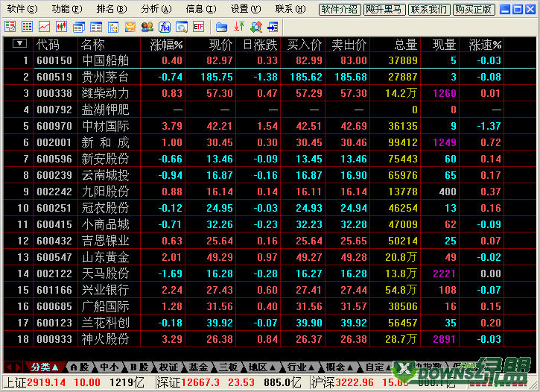Open the tree structure sector icon
The width and height of the screenshot is (540, 392).
point(113,27)
